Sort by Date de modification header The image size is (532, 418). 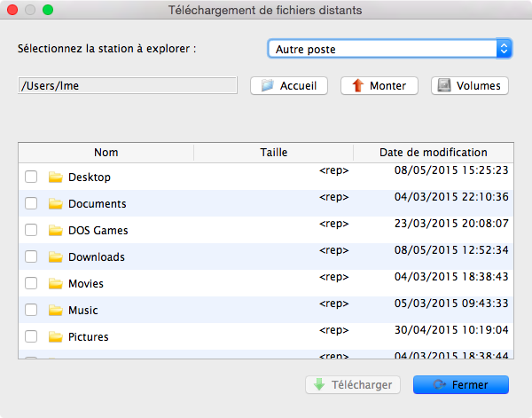tap(433, 153)
